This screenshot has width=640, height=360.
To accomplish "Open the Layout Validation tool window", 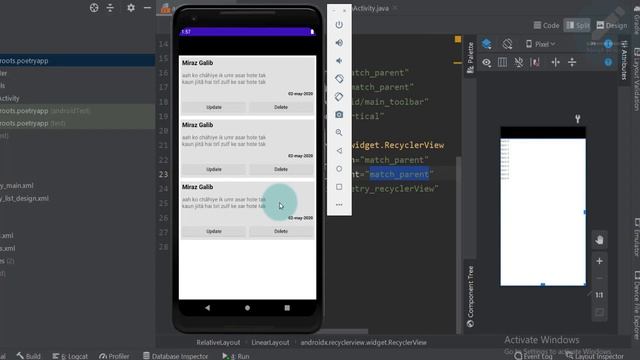I will coord(636,79).
